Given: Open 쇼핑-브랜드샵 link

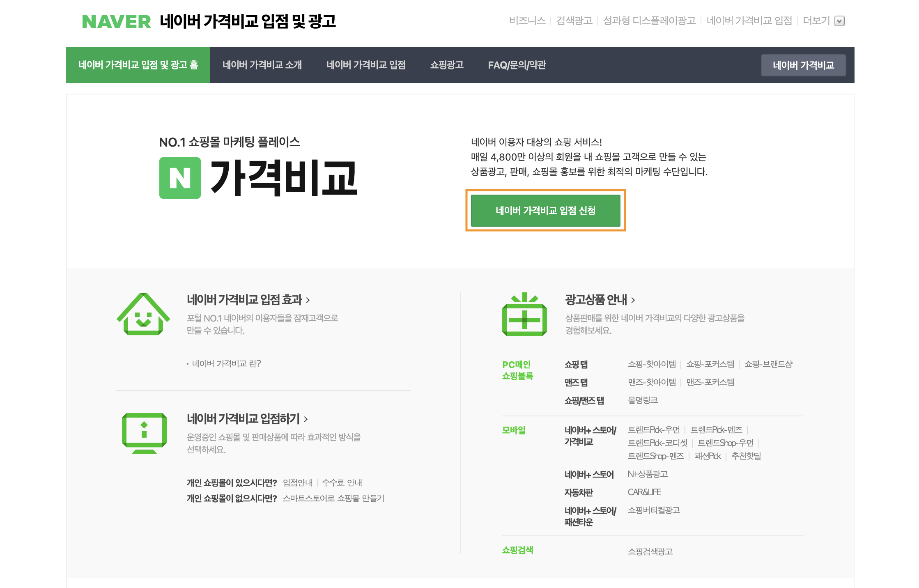Looking at the screenshot, I should 768,364.
